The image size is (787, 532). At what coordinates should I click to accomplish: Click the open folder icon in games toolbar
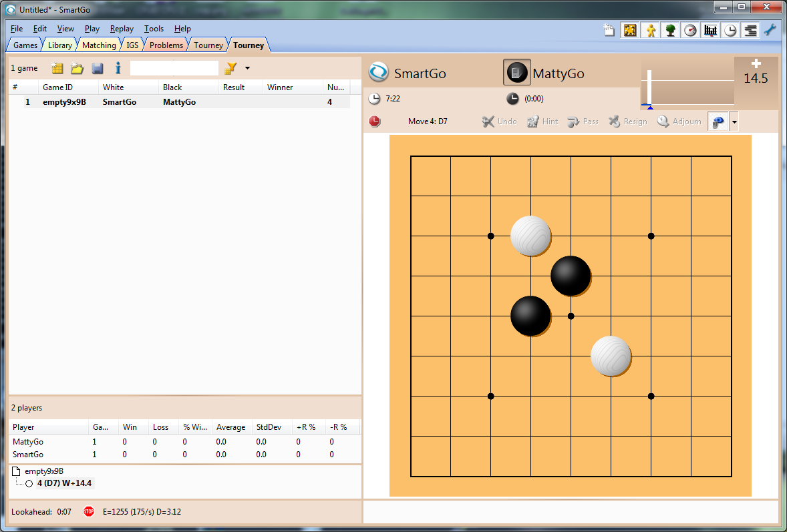click(77, 68)
